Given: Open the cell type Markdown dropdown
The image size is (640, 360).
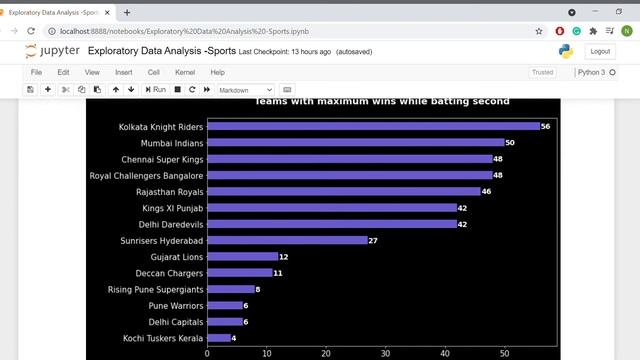Looking at the screenshot, I should [x=245, y=90].
